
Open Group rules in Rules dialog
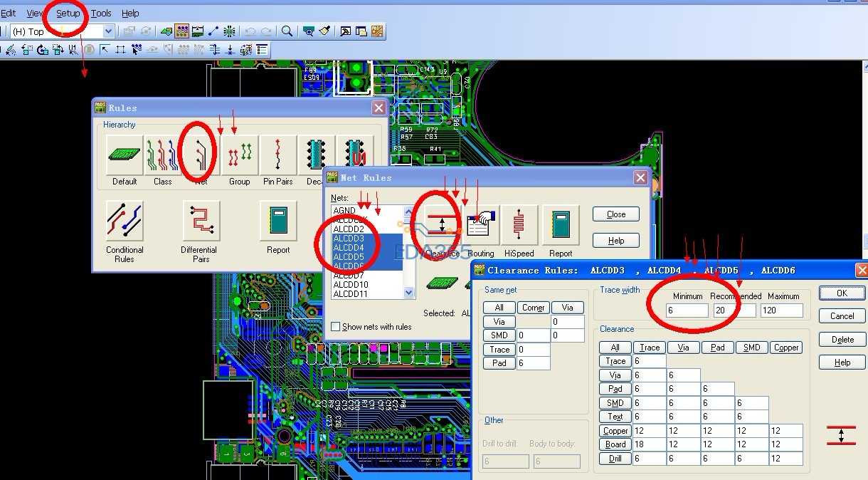point(240,155)
